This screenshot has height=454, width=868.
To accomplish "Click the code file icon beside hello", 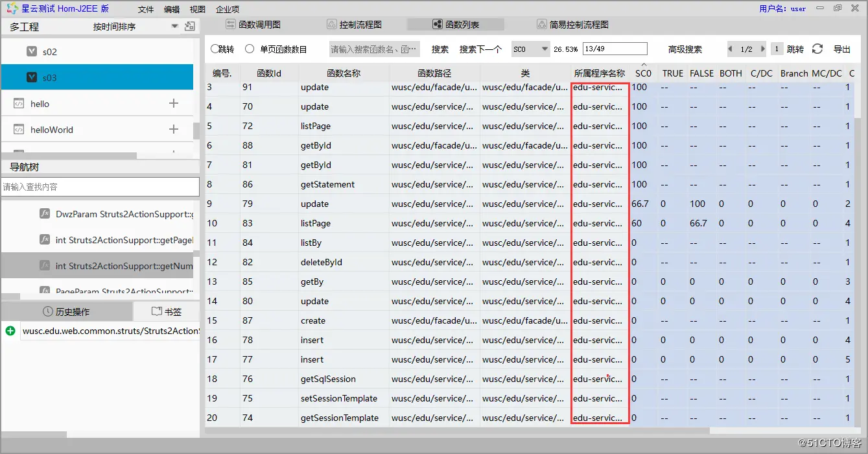I will pyautogui.click(x=19, y=103).
